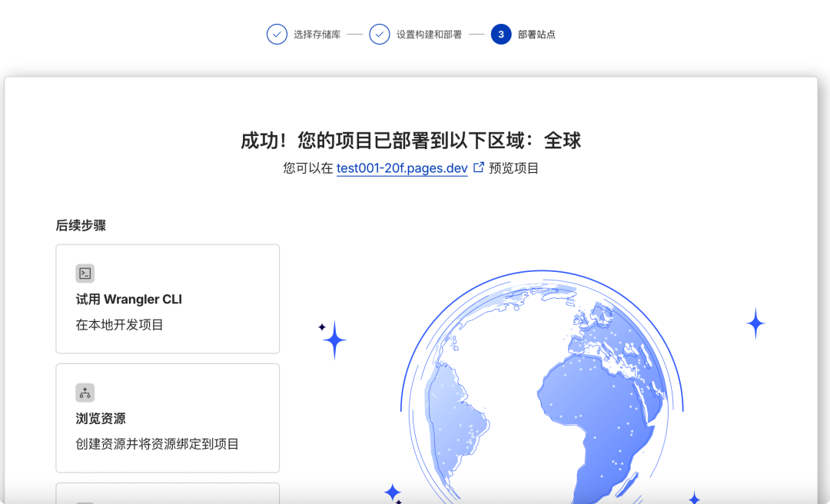830x504 pixels.
Task: Click the 预览项目 text
Action: (x=514, y=168)
